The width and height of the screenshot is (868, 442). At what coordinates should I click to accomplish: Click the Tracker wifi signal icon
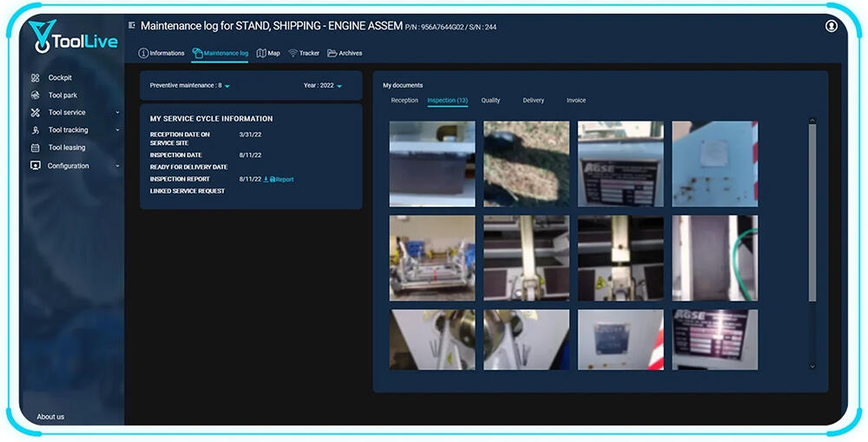pyautogui.click(x=293, y=54)
